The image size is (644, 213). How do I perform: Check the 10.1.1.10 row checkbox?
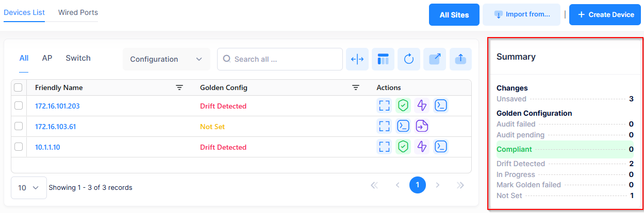pos(19,147)
